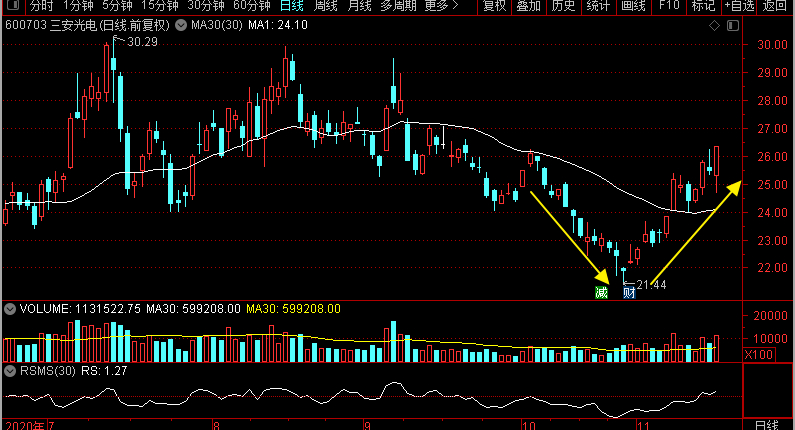
Task: Toggle the side panel icon near diamond
Action: [733, 25]
